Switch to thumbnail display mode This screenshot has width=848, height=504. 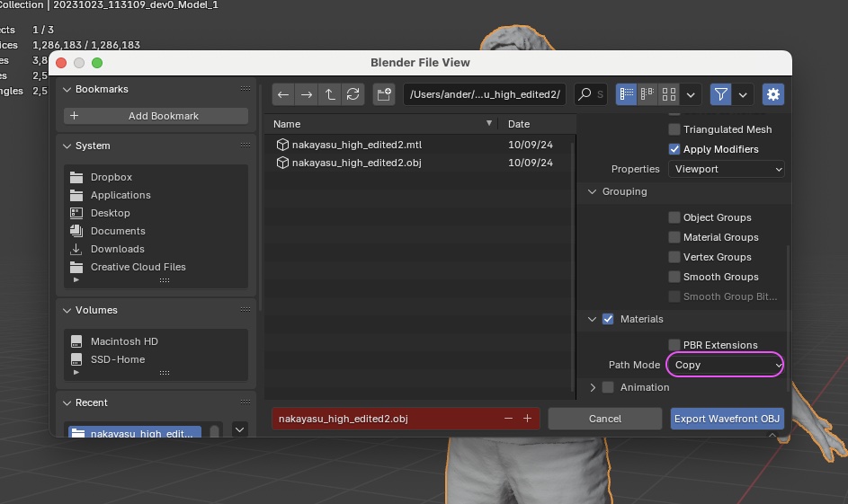(669, 94)
